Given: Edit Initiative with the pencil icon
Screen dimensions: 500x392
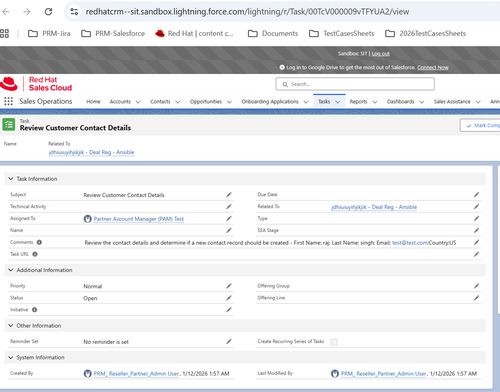Looking at the screenshot, I should tap(229, 310).
